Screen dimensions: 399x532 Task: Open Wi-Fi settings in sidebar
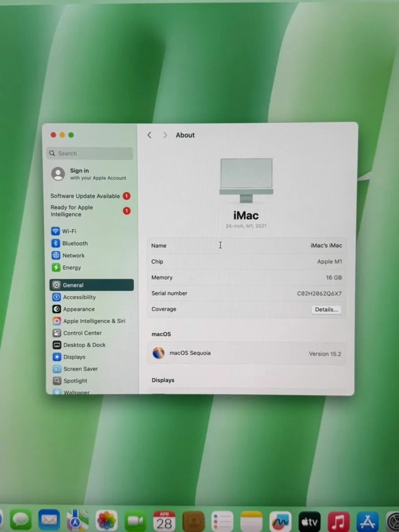(69, 231)
